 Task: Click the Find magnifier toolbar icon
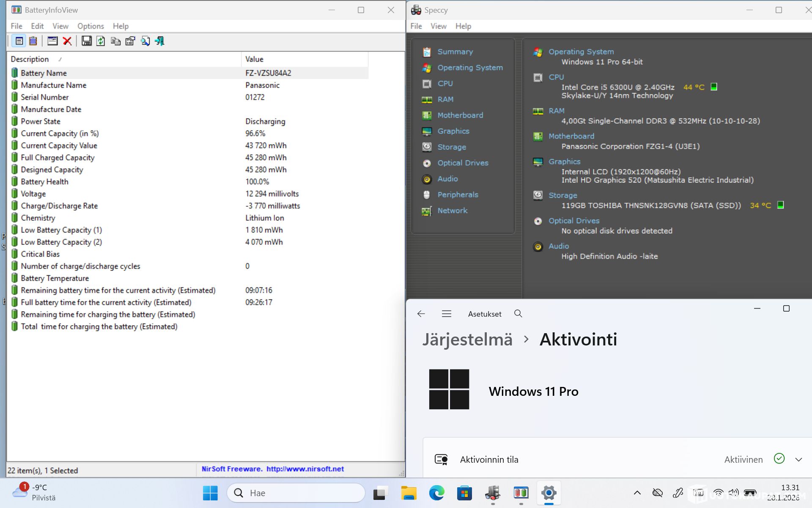pyautogui.click(x=145, y=41)
